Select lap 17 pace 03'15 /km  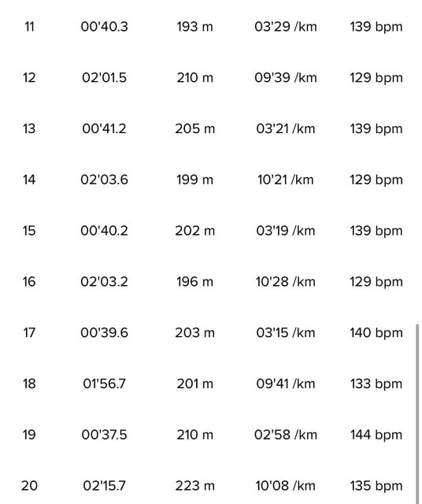[x=286, y=332]
